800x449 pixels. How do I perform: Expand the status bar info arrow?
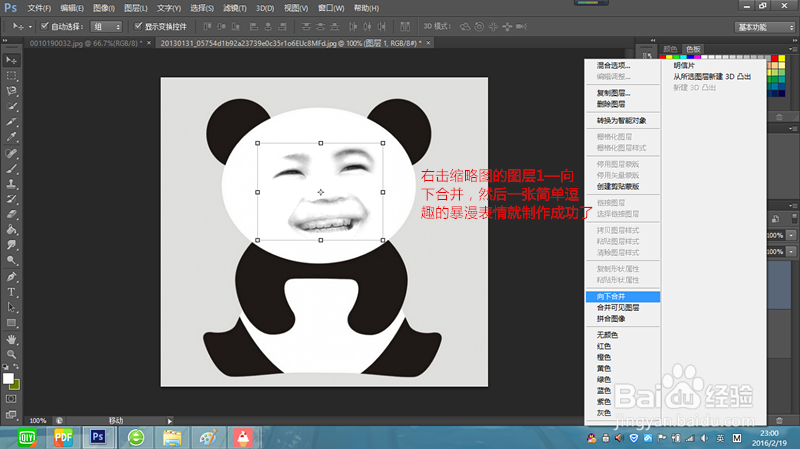click(170, 421)
